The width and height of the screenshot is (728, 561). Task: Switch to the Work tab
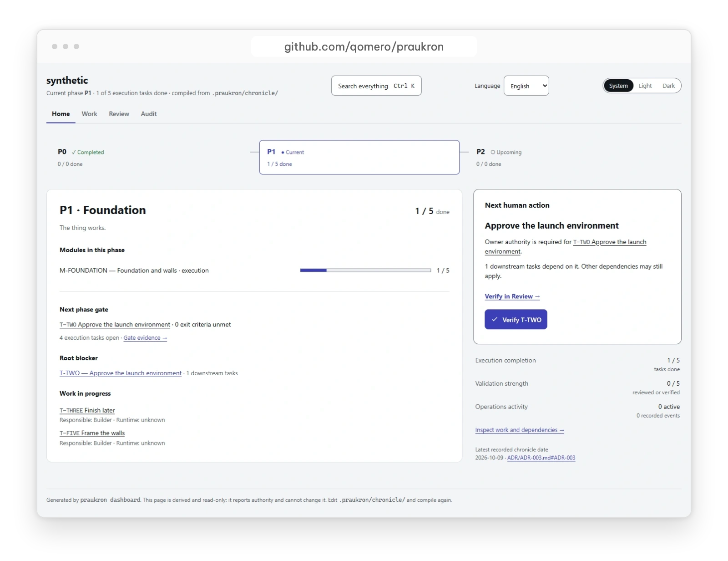point(89,114)
